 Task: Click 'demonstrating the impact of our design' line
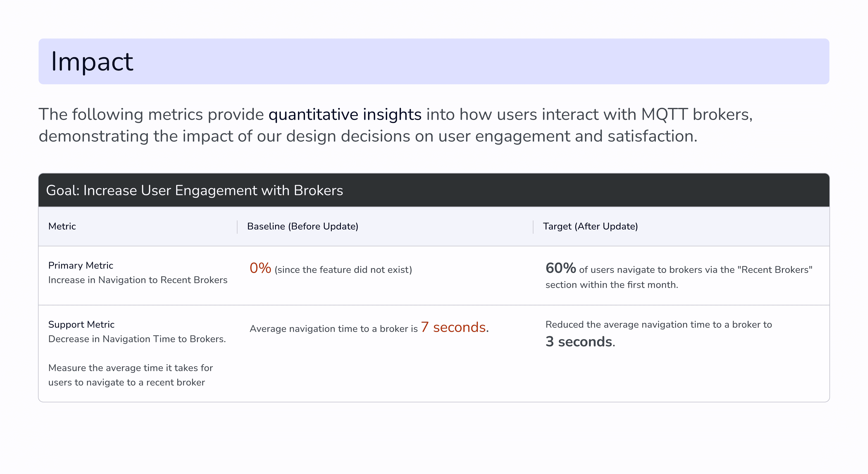[x=367, y=136]
